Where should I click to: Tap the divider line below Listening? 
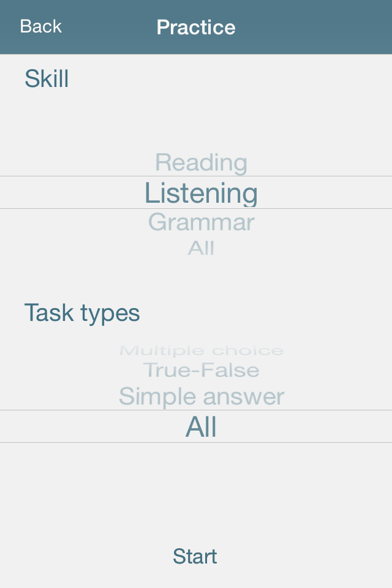[196, 207]
